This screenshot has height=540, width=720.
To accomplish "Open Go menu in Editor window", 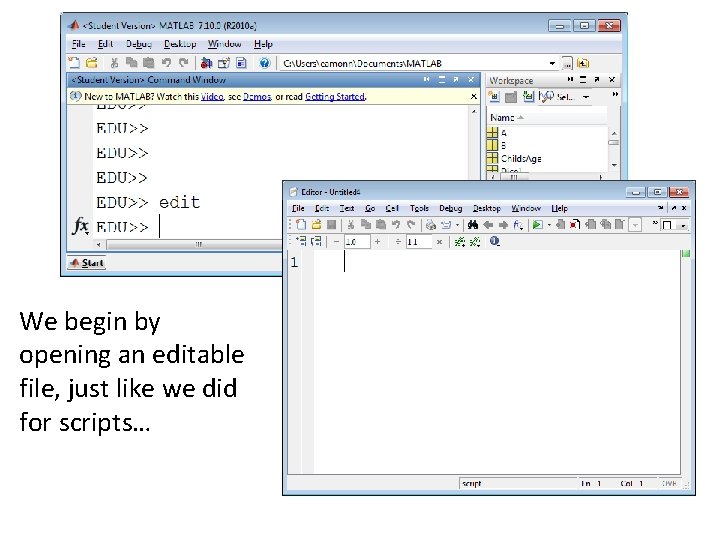I will tap(370, 208).
